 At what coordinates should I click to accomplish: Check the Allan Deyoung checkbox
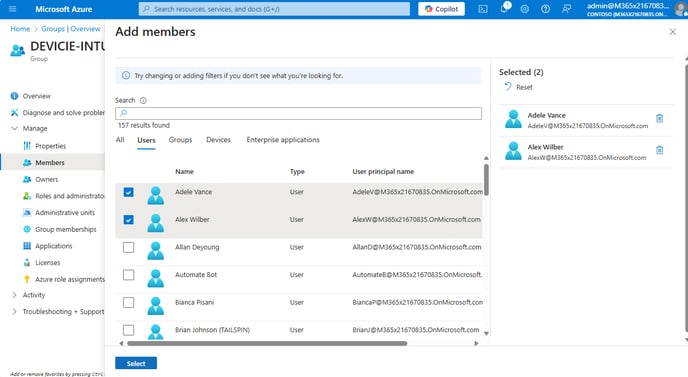[x=129, y=248]
